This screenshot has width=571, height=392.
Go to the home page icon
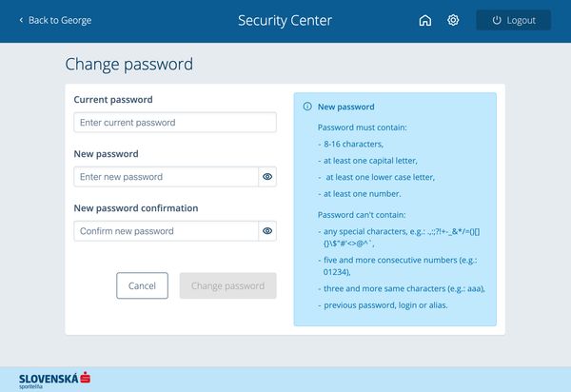click(x=425, y=20)
